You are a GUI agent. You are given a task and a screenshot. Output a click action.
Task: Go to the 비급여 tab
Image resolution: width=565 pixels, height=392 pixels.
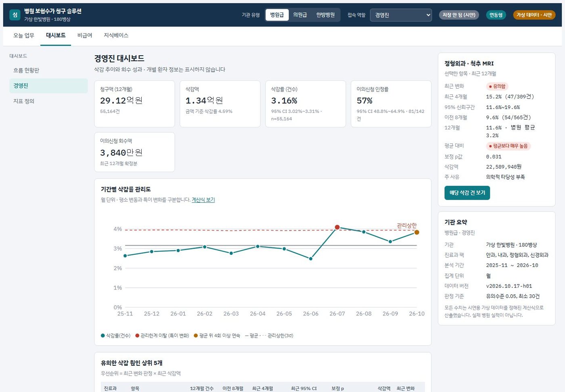(x=85, y=35)
